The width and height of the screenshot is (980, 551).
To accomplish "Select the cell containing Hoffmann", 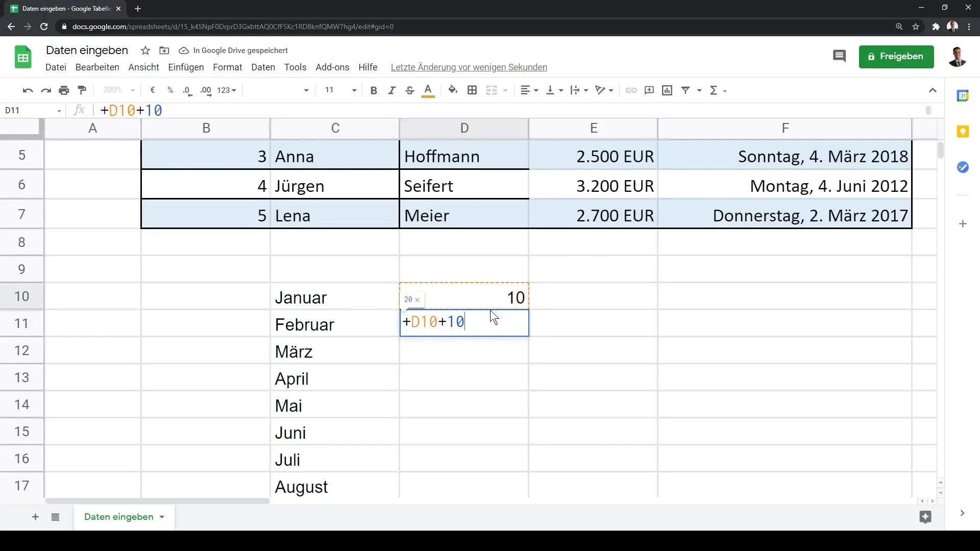I will coord(464,156).
